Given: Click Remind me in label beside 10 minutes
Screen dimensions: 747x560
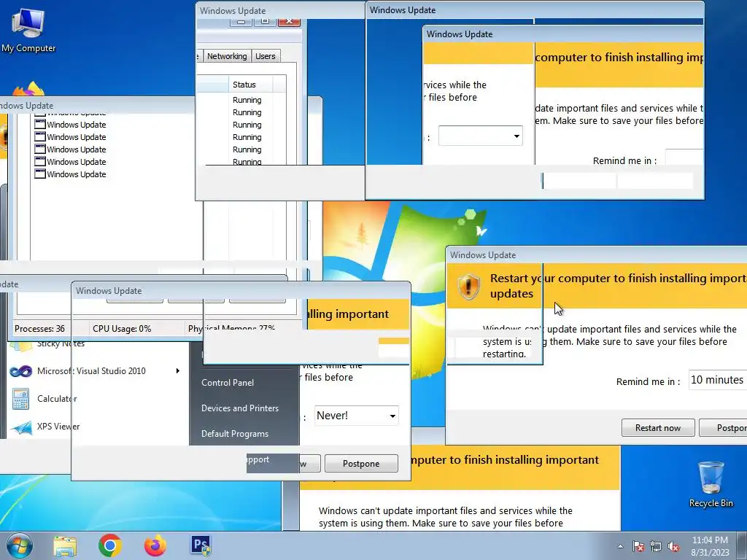Looking at the screenshot, I should [x=648, y=381].
